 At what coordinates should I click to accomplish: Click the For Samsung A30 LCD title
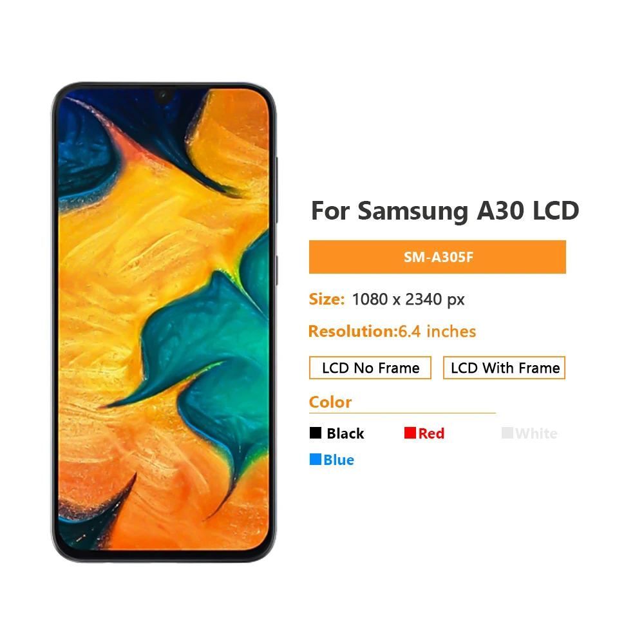click(445, 211)
